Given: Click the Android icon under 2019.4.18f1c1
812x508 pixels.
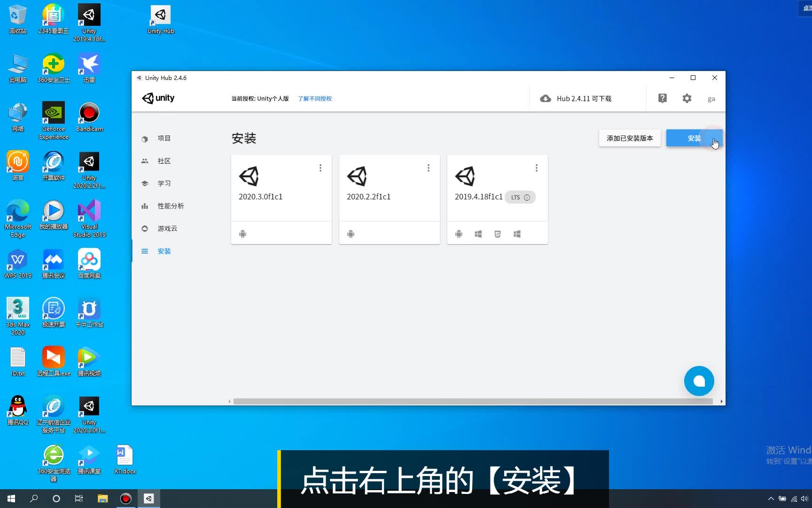Looking at the screenshot, I should point(459,233).
